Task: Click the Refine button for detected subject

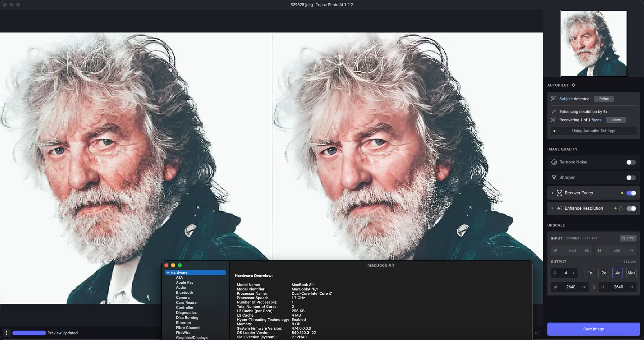Action: (x=604, y=99)
